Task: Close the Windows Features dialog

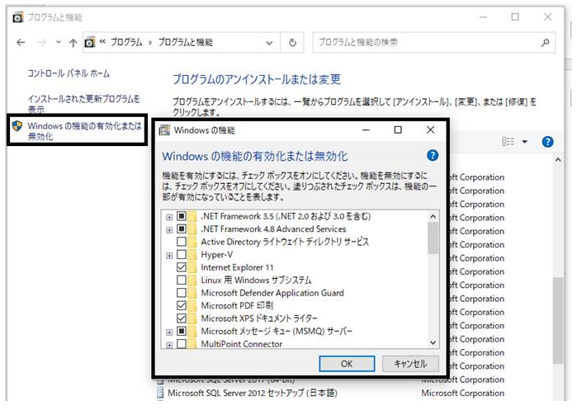Action: (x=431, y=130)
